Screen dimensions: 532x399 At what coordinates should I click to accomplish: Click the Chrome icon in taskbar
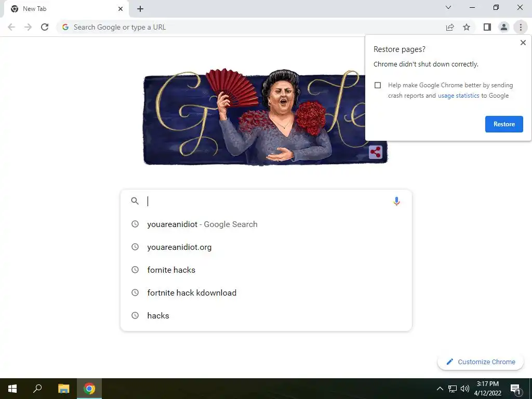89,389
